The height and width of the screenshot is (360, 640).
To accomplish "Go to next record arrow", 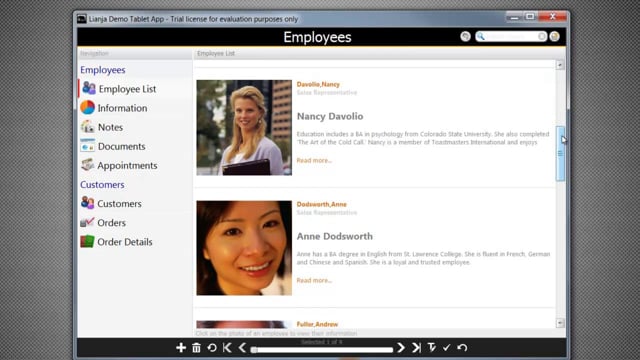I will (401, 347).
